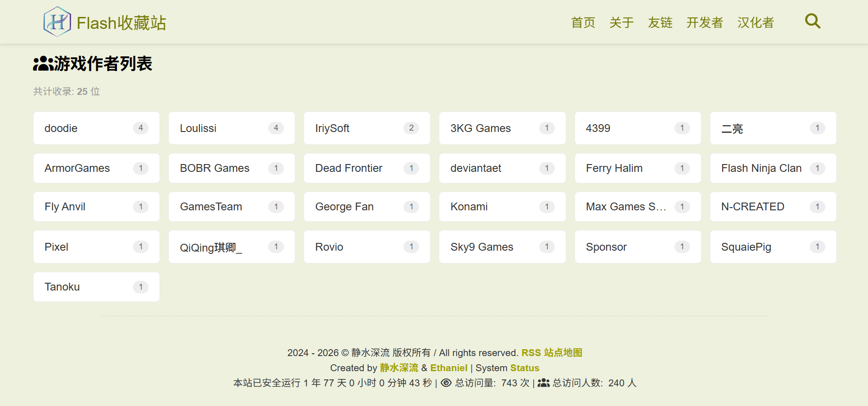868x406 pixels.
Task: Select Dead Frontier author card
Action: pos(367,168)
